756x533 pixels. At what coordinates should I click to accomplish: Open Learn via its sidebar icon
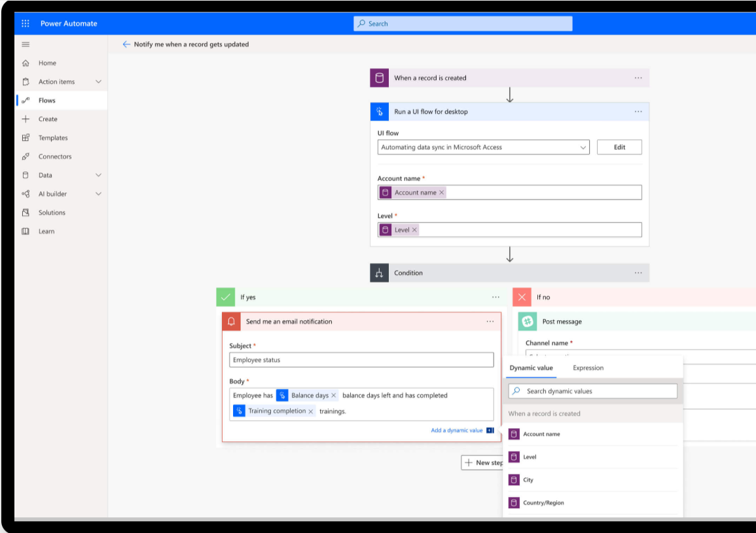[x=26, y=230]
